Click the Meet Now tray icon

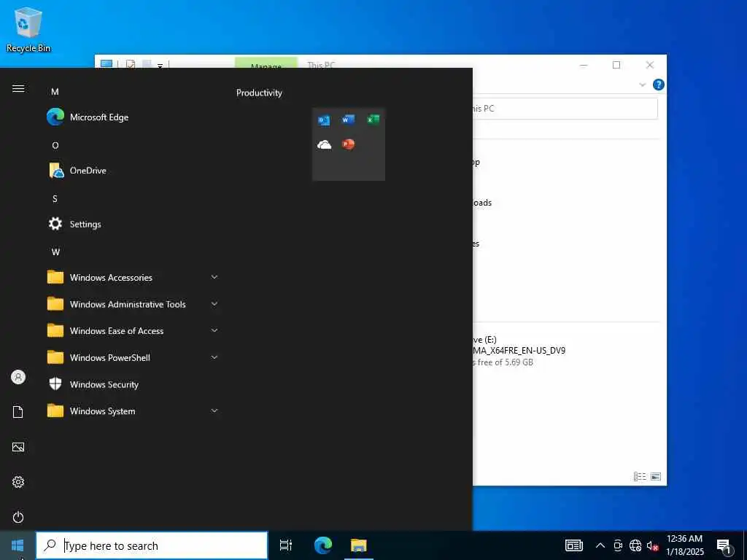pos(618,545)
